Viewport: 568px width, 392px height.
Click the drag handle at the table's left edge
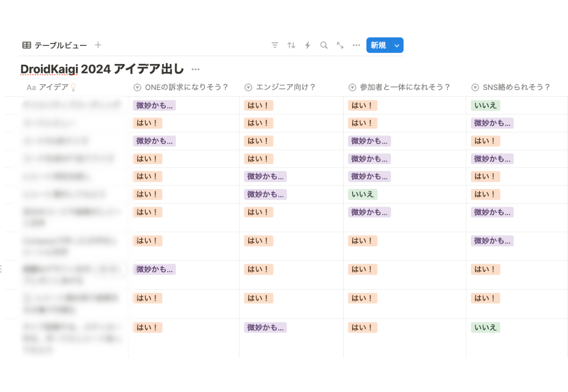click(1, 269)
